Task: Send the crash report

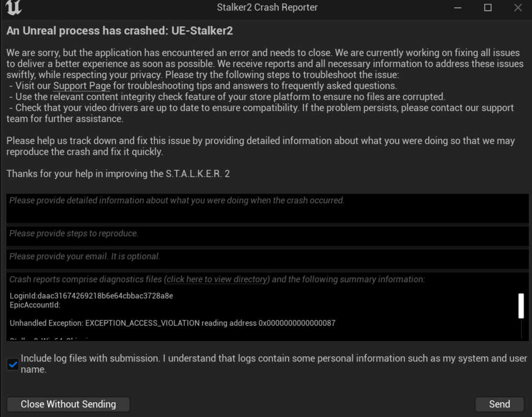Action: 499,404
